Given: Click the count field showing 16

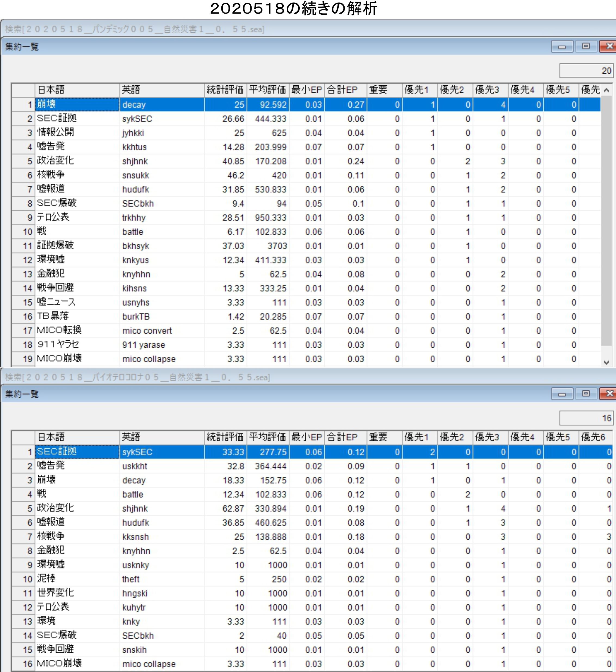Looking at the screenshot, I should click(x=586, y=418).
